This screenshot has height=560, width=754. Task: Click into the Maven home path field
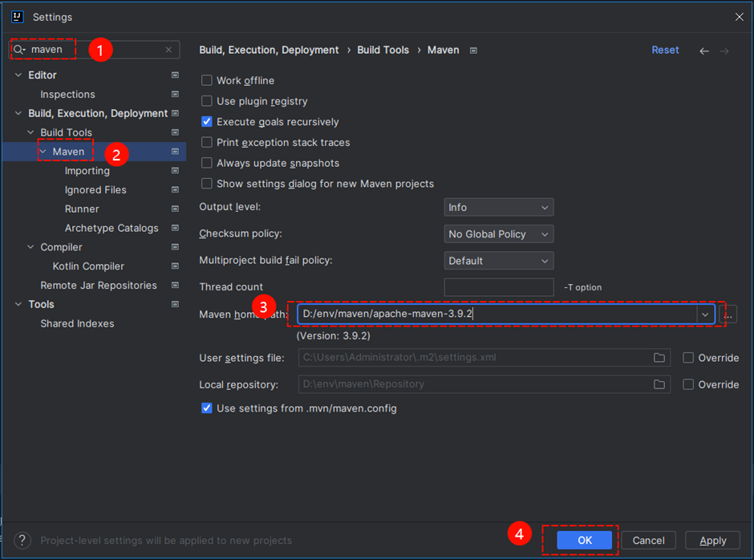pos(497,314)
